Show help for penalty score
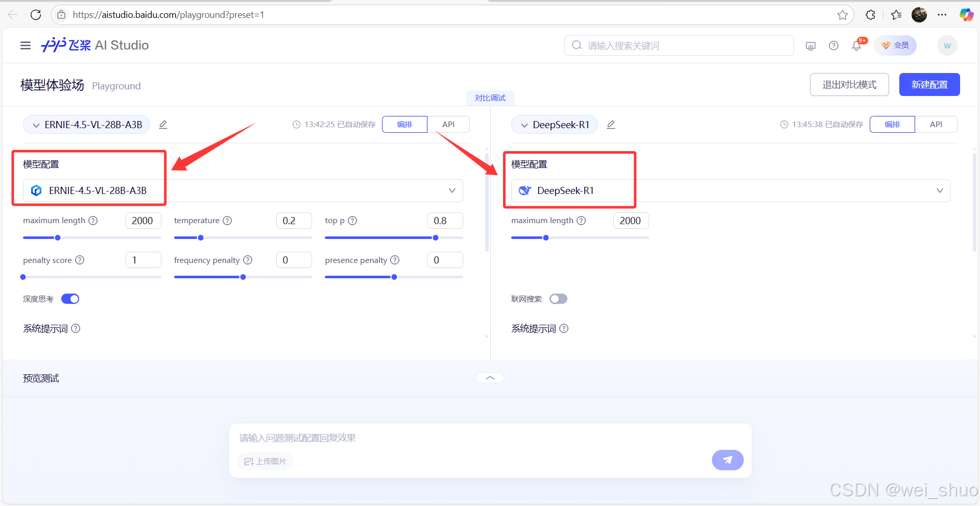Screen dimensions: 980x506 click(80, 260)
